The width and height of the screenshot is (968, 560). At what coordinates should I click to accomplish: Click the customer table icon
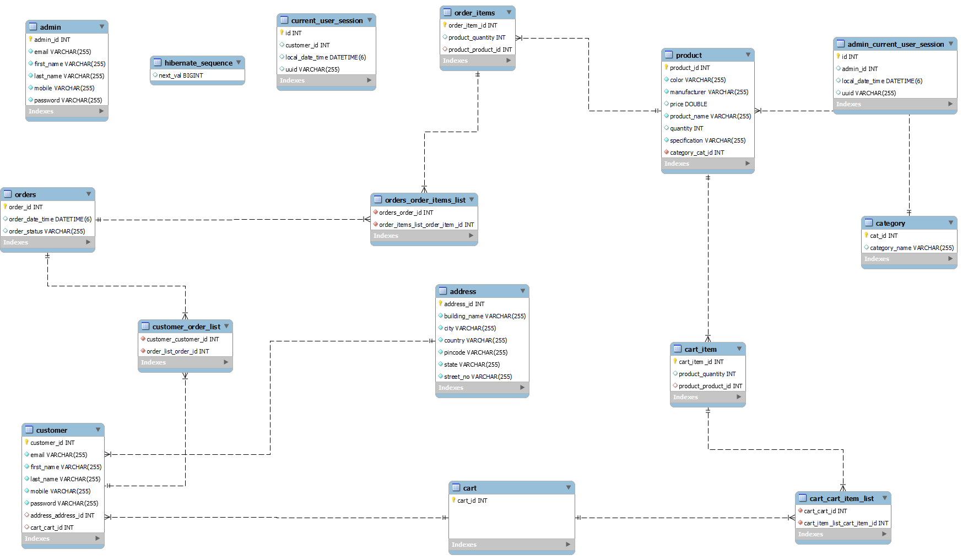point(29,429)
